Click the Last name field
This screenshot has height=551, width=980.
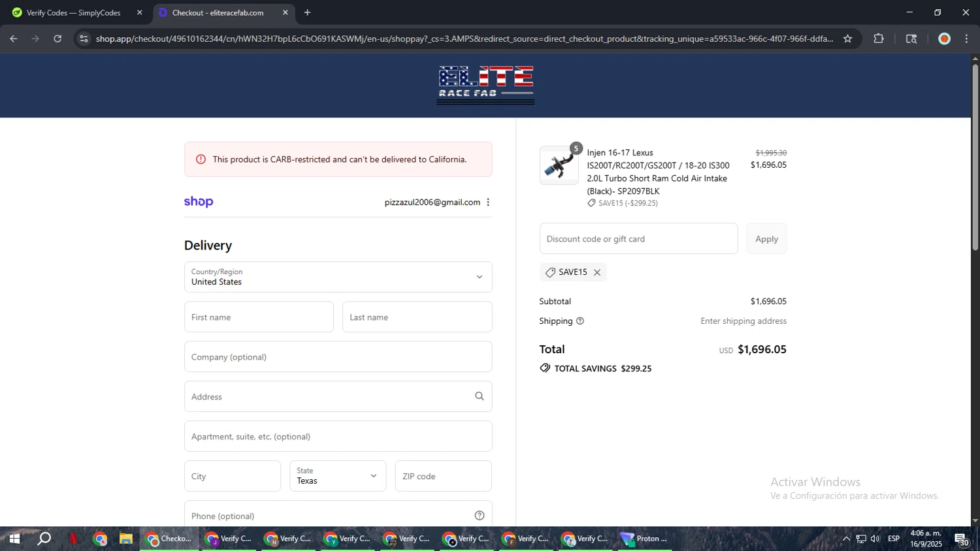pyautogui.click(x=417, y=317)
